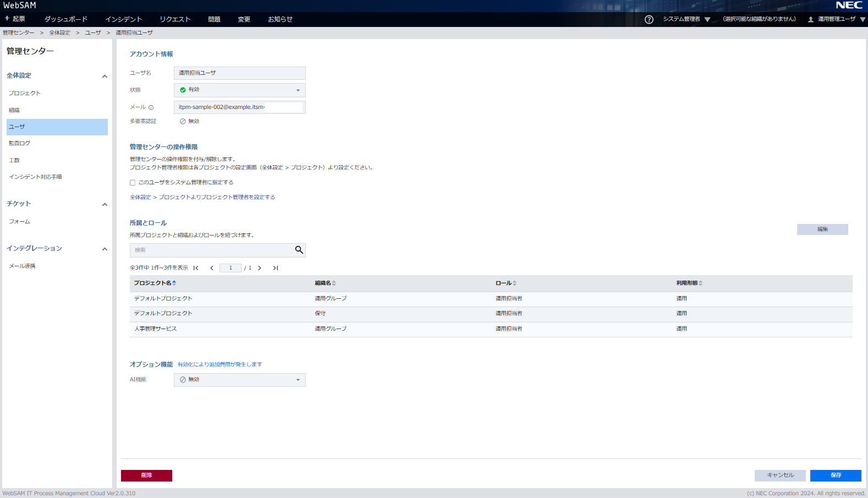The width and height of the screenshot is (868, 498).
Task: Open the AI機能 dropdown
Action: click(x=240, y=380)
